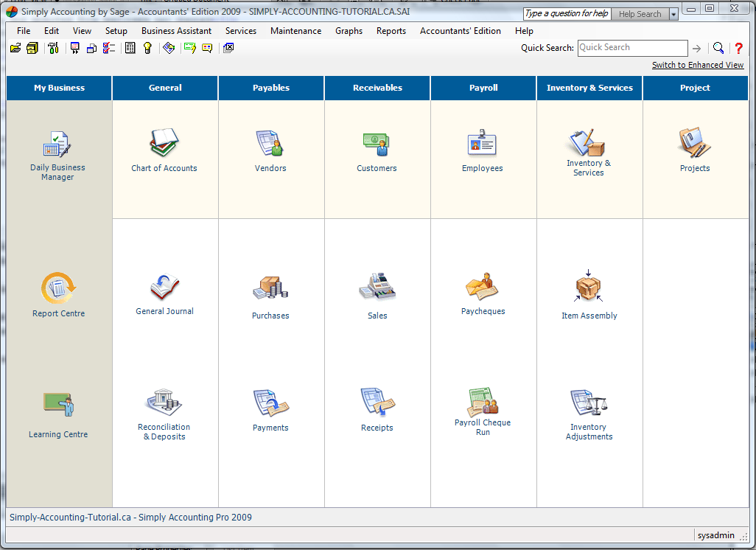Click the Receivables column header
This screenshot has height=550, width=756.
pyautogui.click(x=377, y=88)
